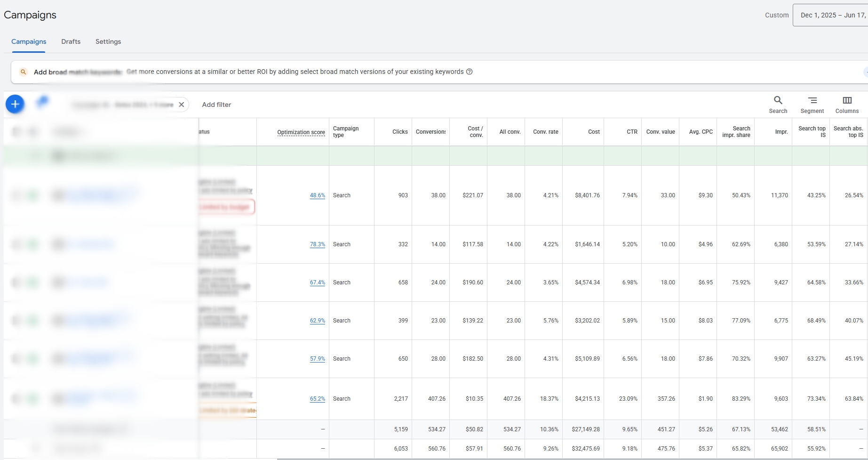Click the clicks cell 2,217
This screenshot has height=460, width=868.
[x=401, y=399]
